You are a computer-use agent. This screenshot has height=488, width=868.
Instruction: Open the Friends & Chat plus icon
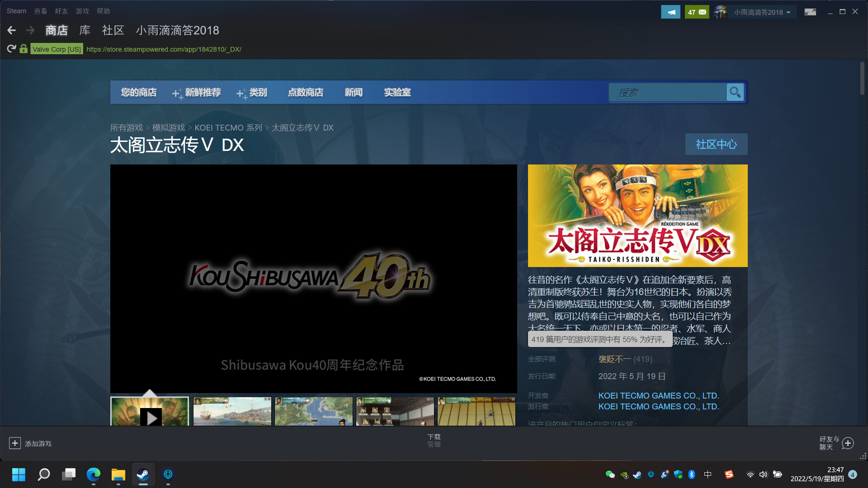click(848, 443)
